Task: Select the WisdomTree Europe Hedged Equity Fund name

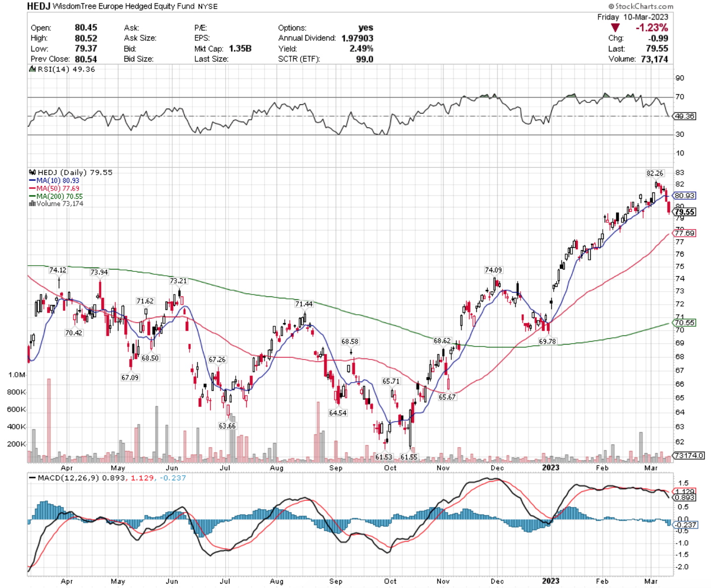Action: tap(123, 6)
